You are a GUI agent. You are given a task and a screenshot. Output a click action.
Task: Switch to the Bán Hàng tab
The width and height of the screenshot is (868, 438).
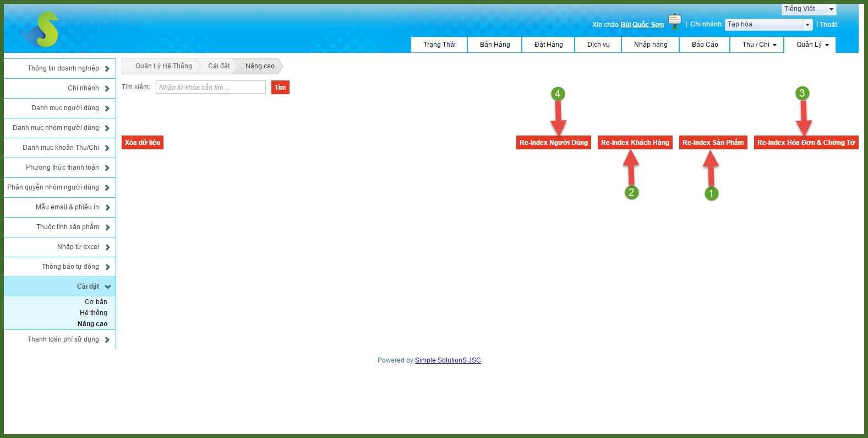[x=495, y=45]
